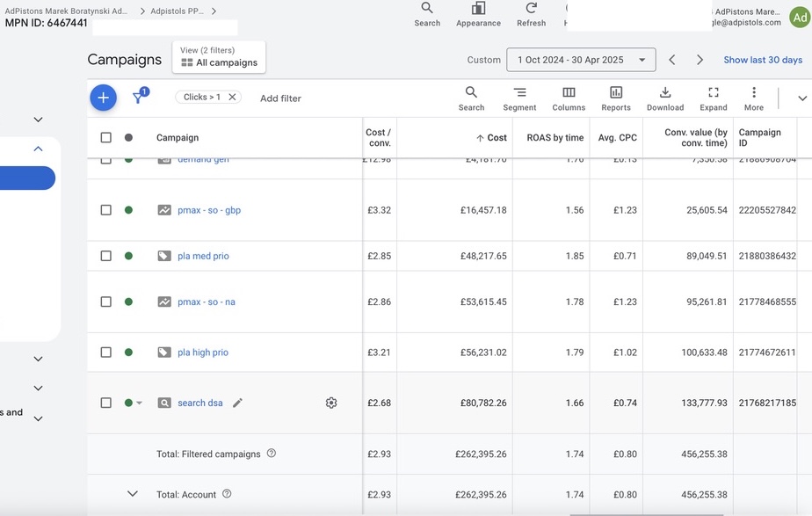Create a new campaign with the plus button
Image resolution: width=812 pixels, height=516 pixels.
(103, 98)
